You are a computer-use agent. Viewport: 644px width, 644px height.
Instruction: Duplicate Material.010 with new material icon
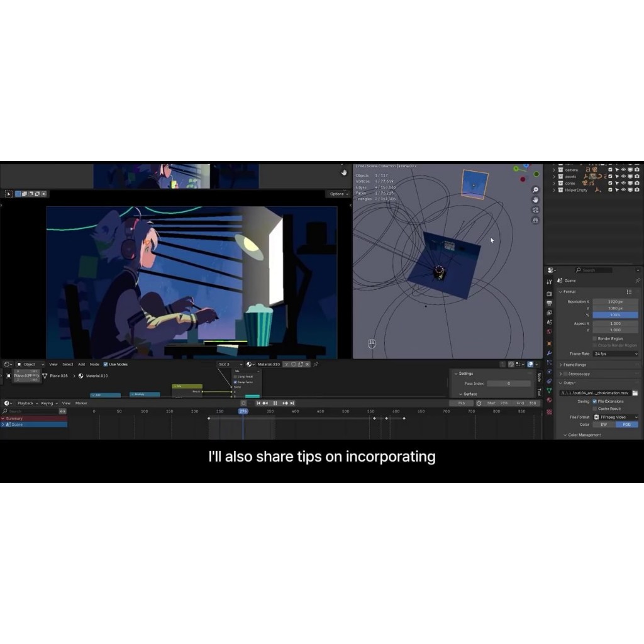pos(301,364)
